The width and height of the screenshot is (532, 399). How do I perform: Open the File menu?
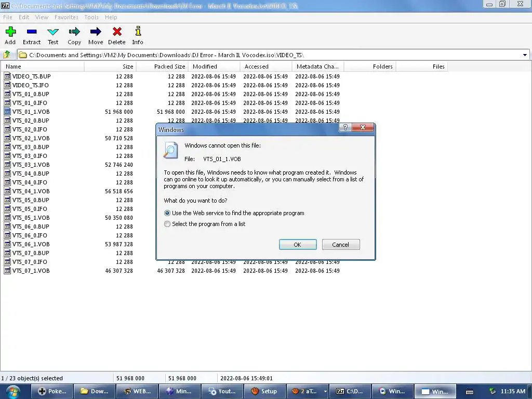pos(7,17)
